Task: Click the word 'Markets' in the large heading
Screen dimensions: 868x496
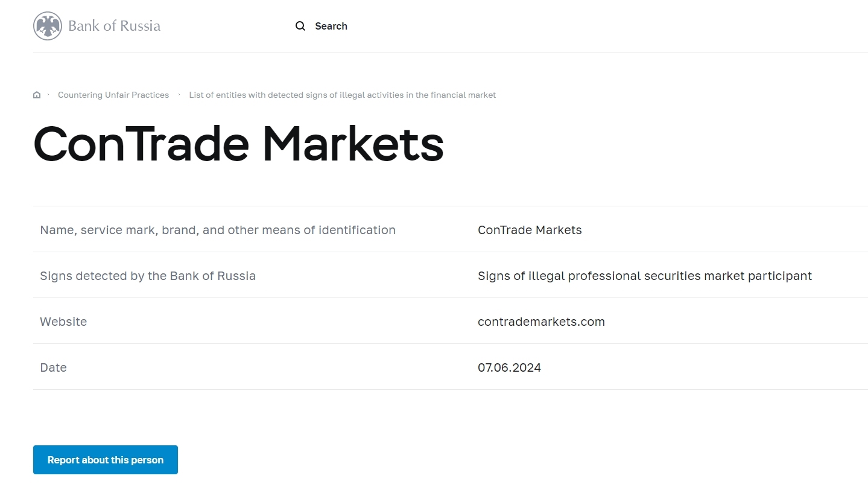Action: [x=353, y=144]
